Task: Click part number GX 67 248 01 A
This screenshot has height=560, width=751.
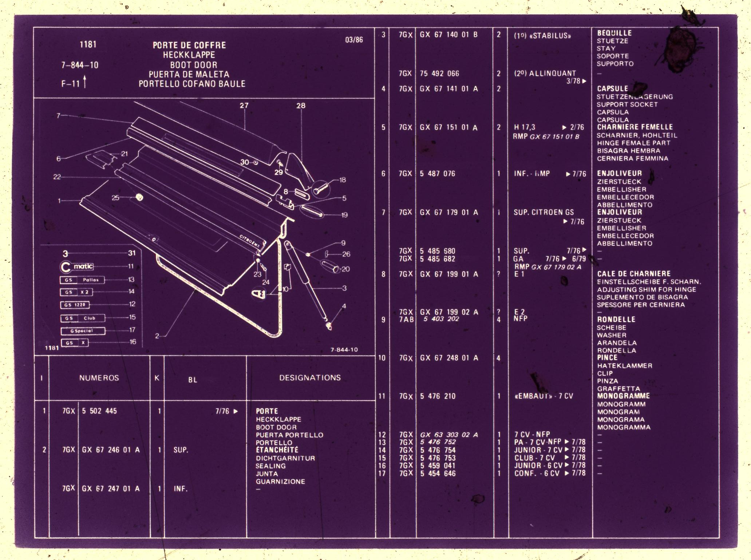Action: tap(449, 358)
